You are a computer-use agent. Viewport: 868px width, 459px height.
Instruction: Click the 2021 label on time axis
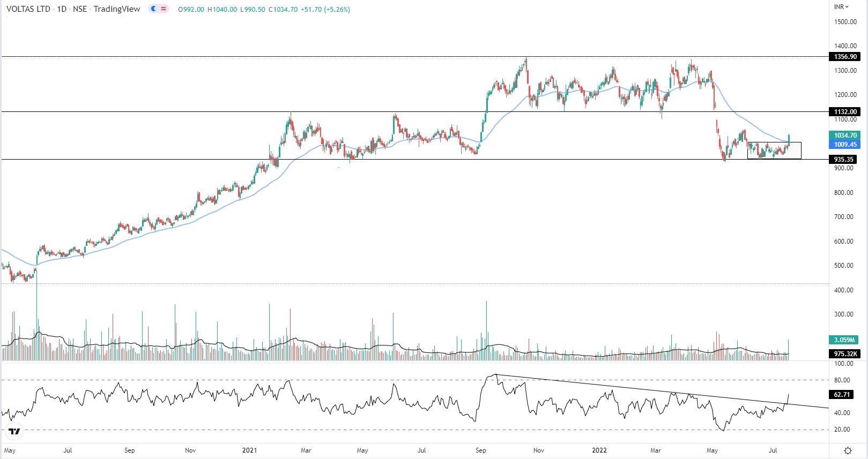[x=250, y=450]
